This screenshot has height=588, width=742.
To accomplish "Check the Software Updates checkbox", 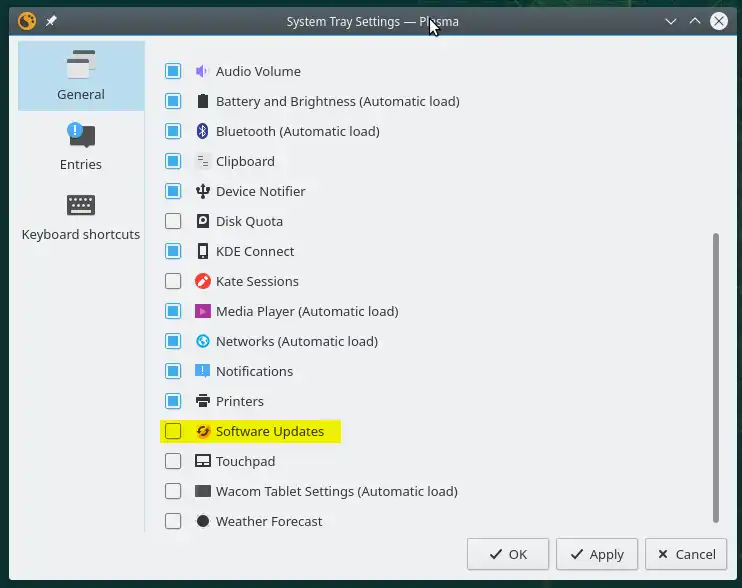I will pyautogui.click(x=173, y=431).
